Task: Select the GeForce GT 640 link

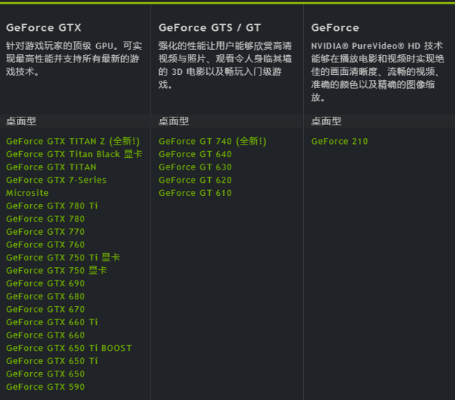Action: coord(195,154)
